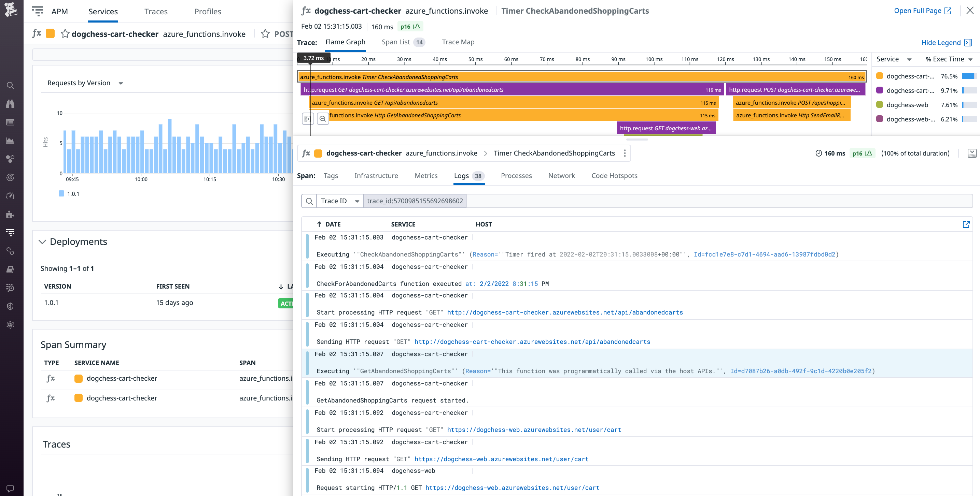
Task: Select the highlighted APM icon in the sidebar
Action: [10, 233]
